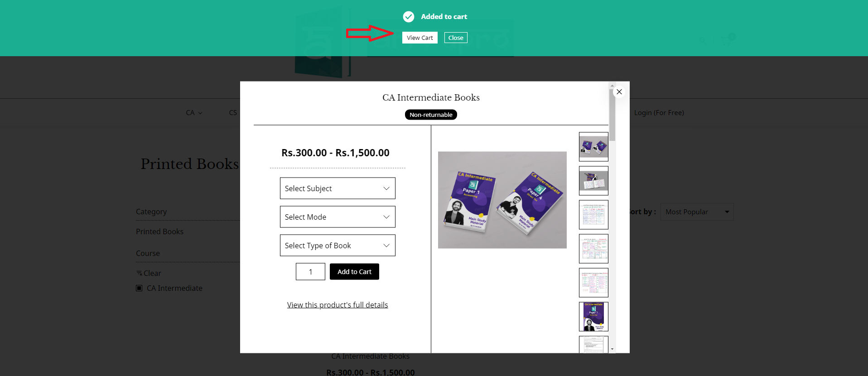Click the Added to cart checkmark icon

(409, 17)
